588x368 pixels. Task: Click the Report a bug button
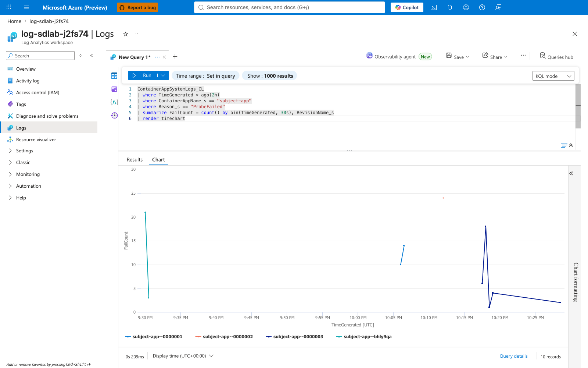[x=137, y=7]
